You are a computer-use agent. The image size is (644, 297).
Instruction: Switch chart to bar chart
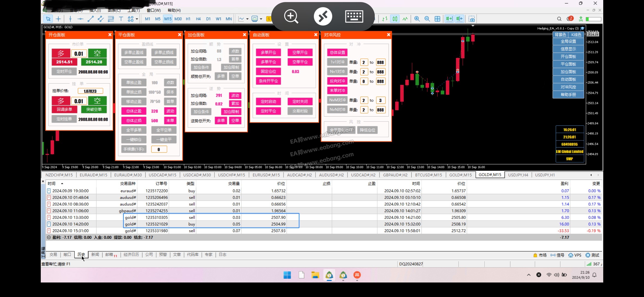[x=385, y=19]
